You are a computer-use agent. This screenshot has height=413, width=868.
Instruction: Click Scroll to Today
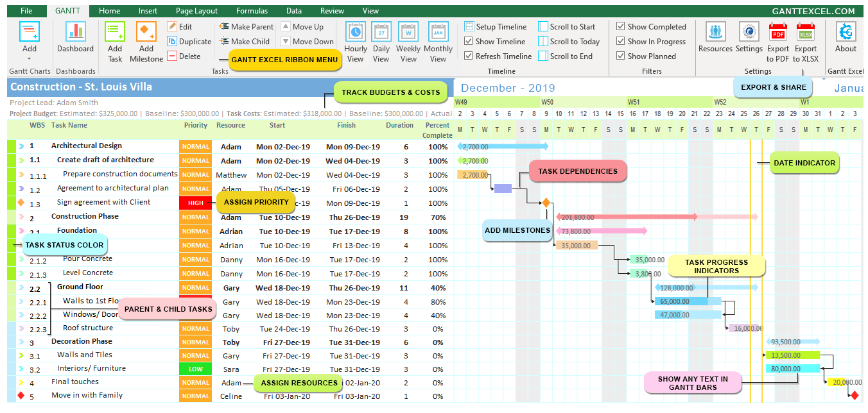click(569, 42)
